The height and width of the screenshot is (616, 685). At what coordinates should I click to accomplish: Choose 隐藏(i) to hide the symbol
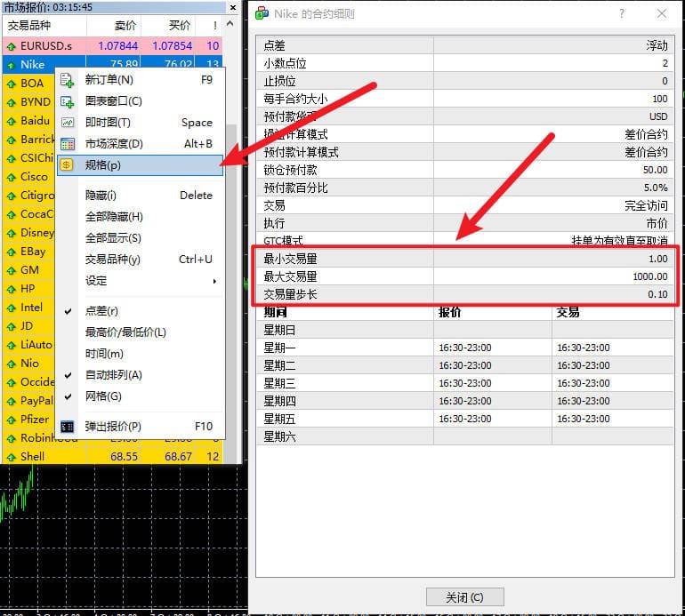[x=140, y=196]
